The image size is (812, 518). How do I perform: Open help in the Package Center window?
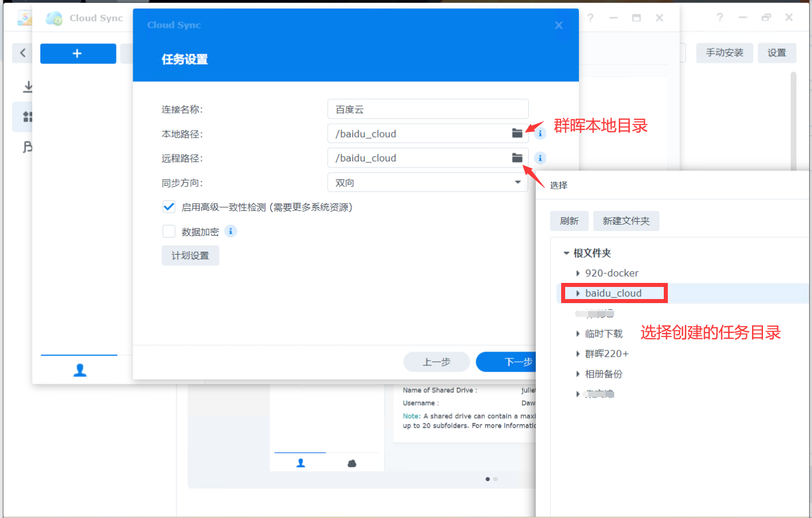[720, 17]
